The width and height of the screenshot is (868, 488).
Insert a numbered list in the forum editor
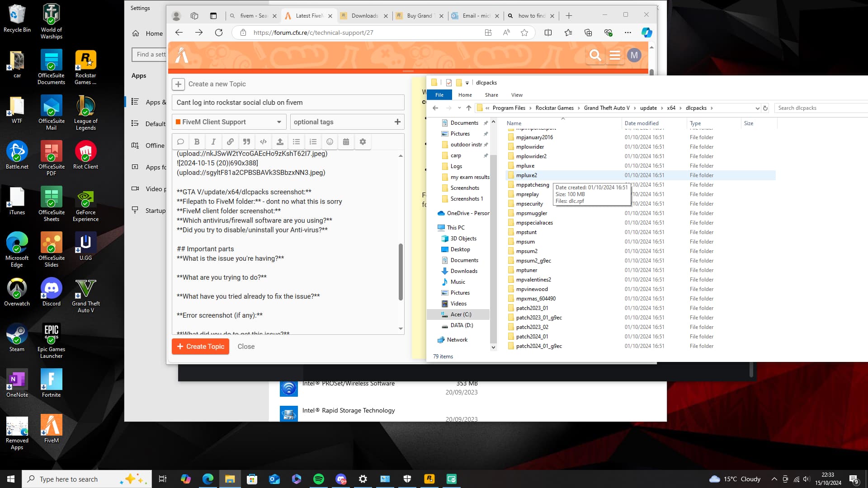click(x=313, y=142)
